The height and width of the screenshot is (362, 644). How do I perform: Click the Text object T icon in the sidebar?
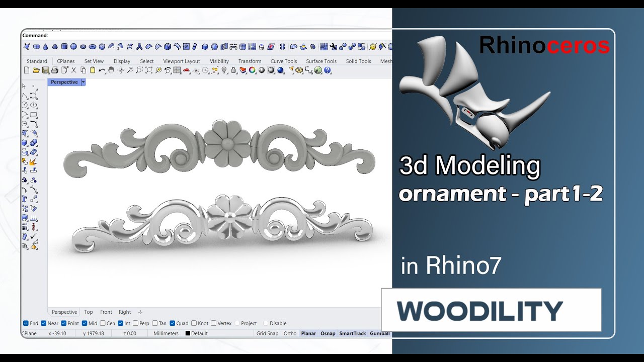click(24, 199)
